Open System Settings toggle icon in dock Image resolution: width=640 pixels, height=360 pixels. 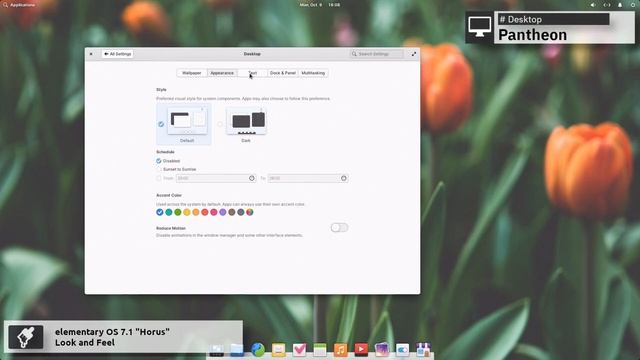tap(402, 350)
